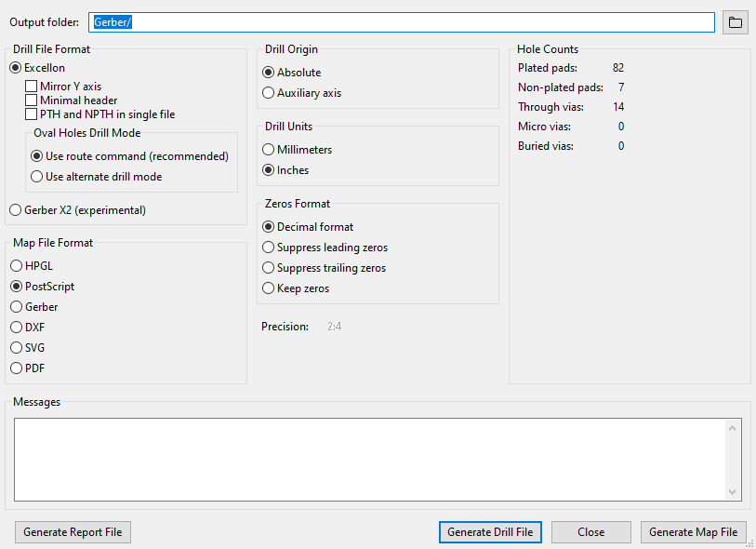
Task: Click the Non-plated pads count 7
Action: point(621,87)
